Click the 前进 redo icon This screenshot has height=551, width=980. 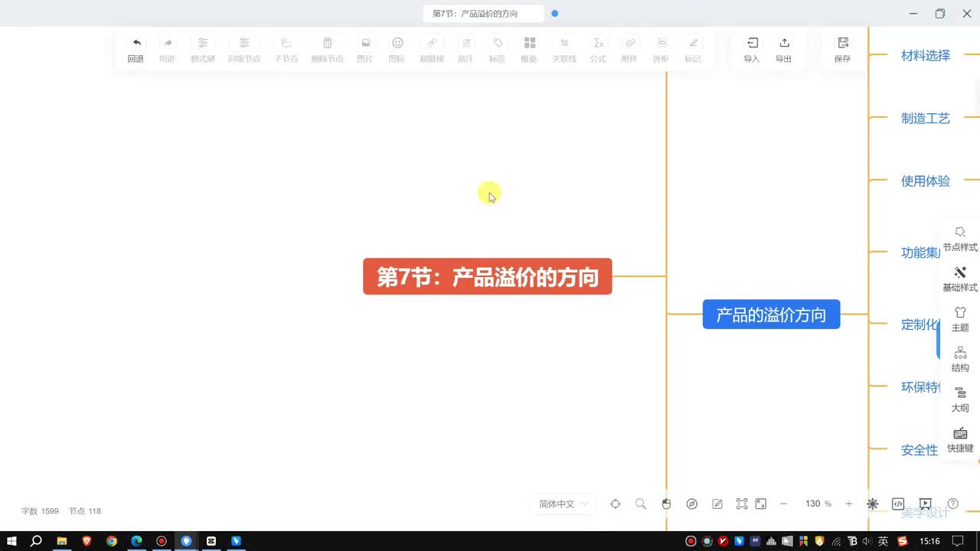pyautogui.click(x=167, y=43)
